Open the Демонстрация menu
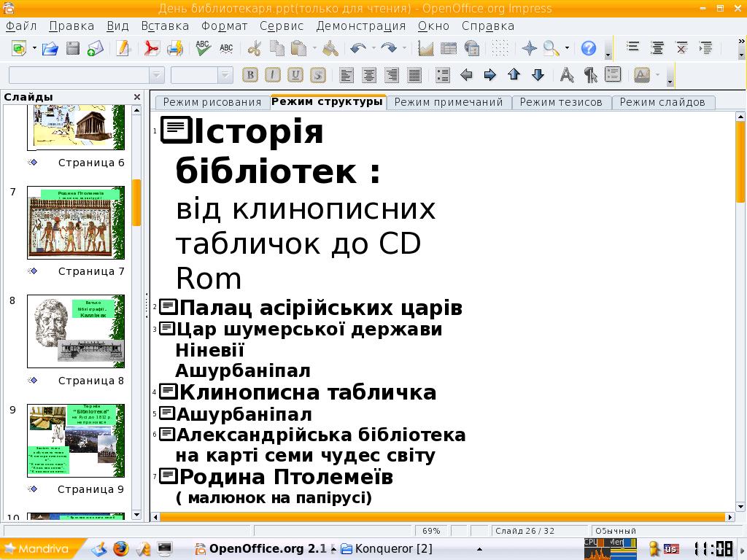The image size is (747, 560). (x=360, y=26)
